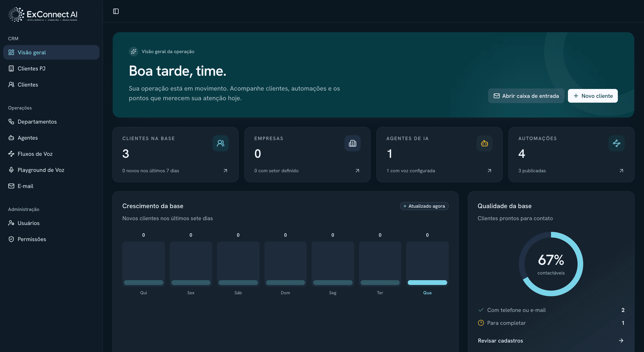644x352 pixels.
Task: Click '0 novos nos últimos 7 dias' text
Action: click(x=151, y=171)
